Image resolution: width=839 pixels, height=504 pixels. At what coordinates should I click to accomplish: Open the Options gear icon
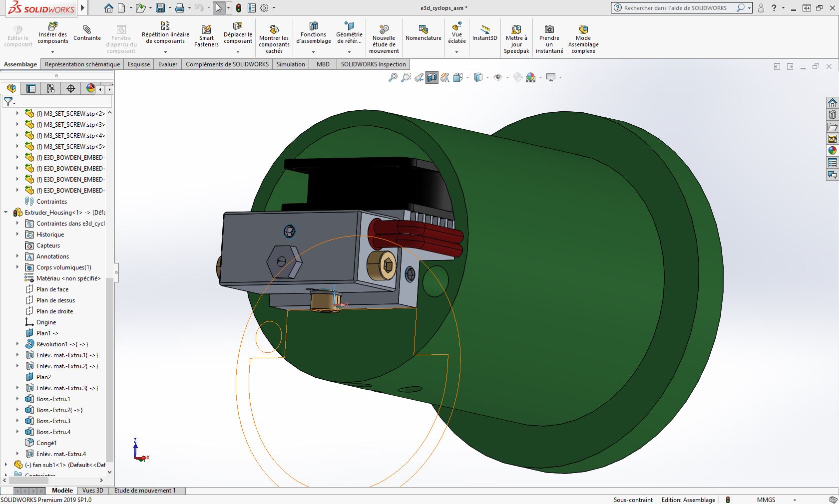[x=264, y=8]
